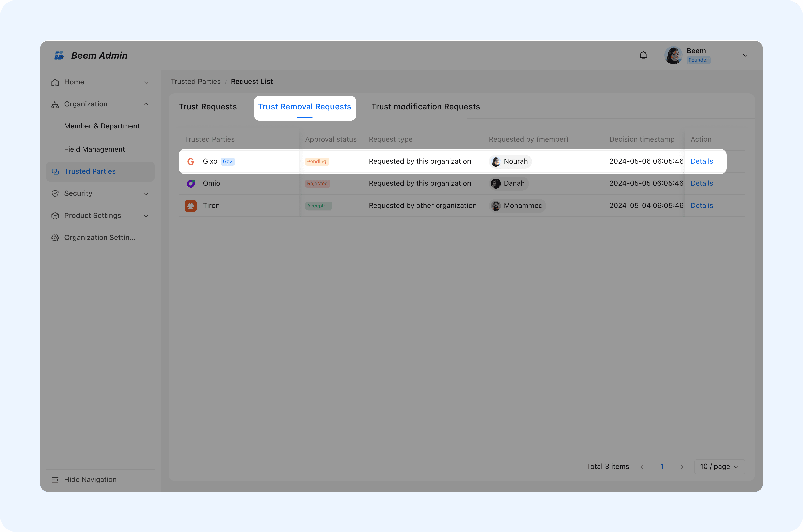803x532 pixels.
Task: Open Member & Department menu item
Action: coord(102,126)
